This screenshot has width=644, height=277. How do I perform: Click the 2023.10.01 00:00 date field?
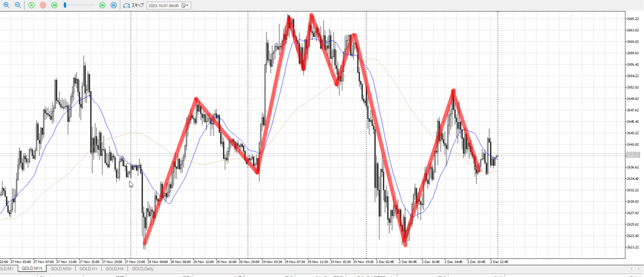pyautogui.click(x=163, y=6)
